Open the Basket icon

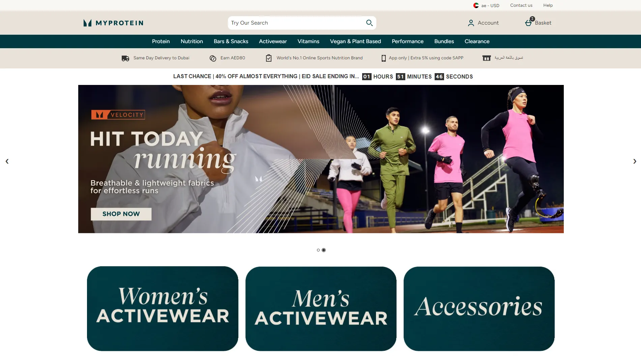point(528,23)
